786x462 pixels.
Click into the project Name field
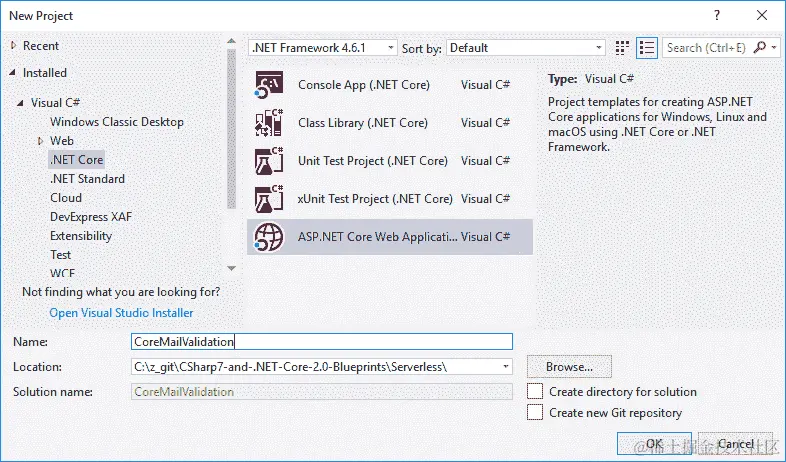(321, 342)
